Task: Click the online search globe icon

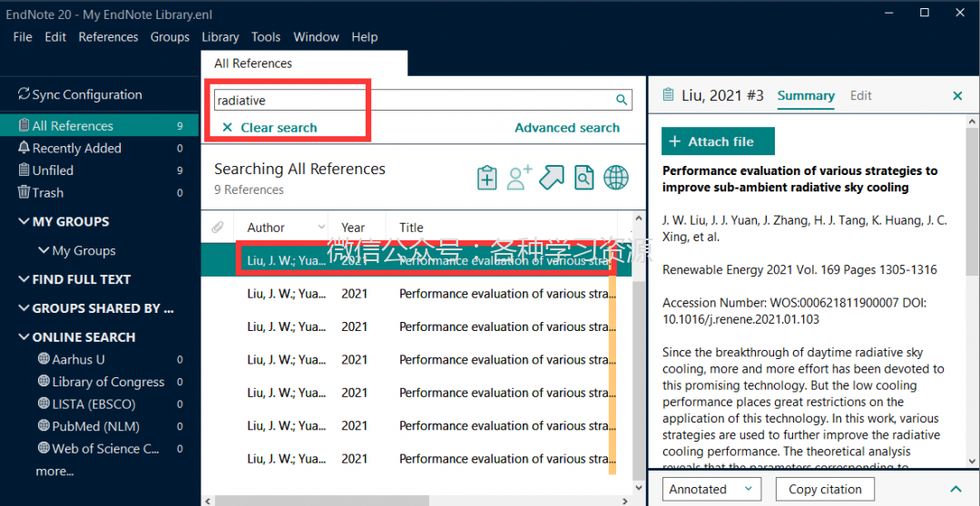Action: (x=615, y=178)
